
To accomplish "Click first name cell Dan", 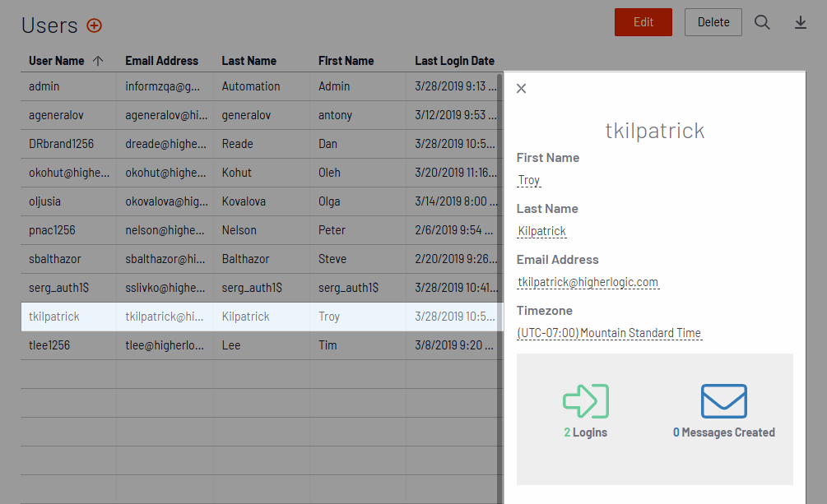I will pyautogui.click(x=358, y=144).
